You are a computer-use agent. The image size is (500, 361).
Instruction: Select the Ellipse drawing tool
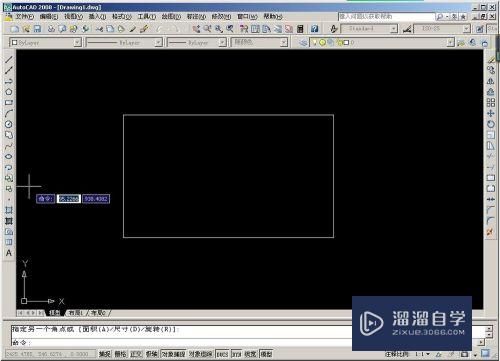pyautogui.click(x=9, y=157)
